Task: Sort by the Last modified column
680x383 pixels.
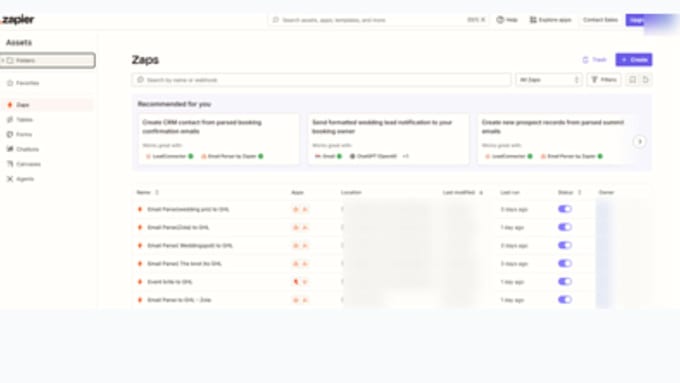Action: pos(463,192)
